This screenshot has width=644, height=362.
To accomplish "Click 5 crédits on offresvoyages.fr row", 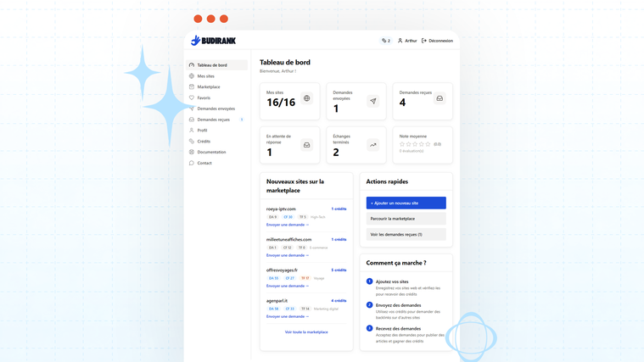I will (339, 270).
